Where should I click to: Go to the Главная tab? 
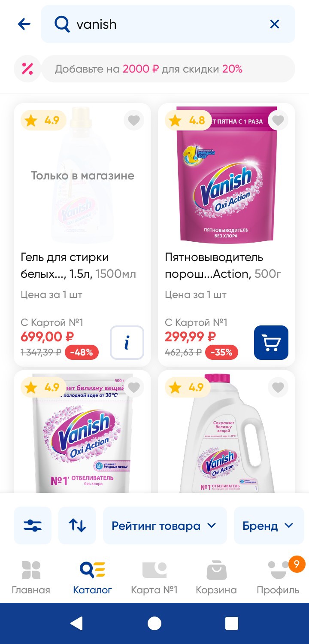pos(31,577)
